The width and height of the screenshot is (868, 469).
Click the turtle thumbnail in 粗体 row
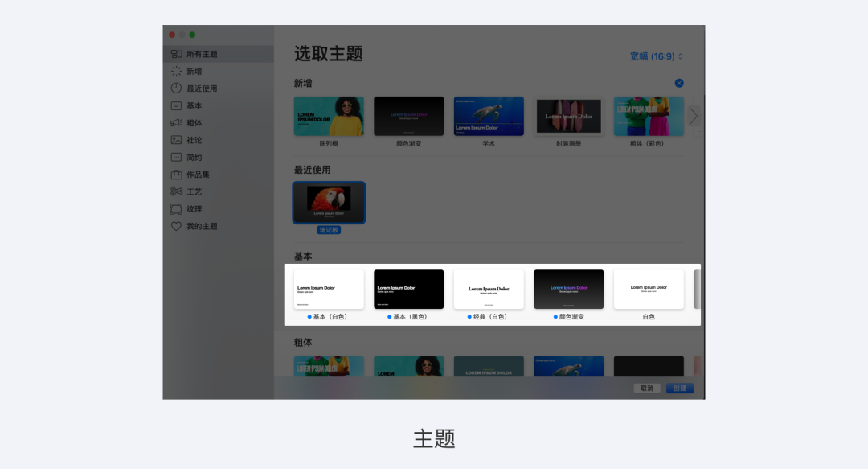click(568, 367)
